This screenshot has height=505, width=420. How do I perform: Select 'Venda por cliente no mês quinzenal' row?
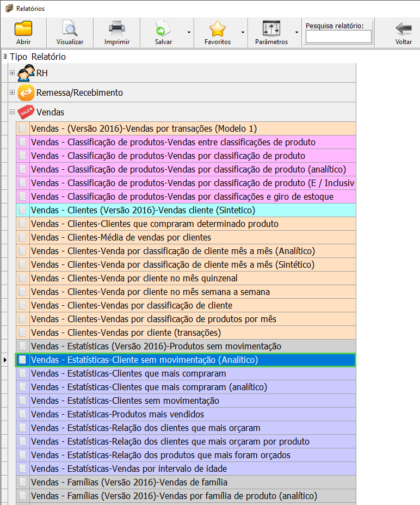tap(186, 278)
